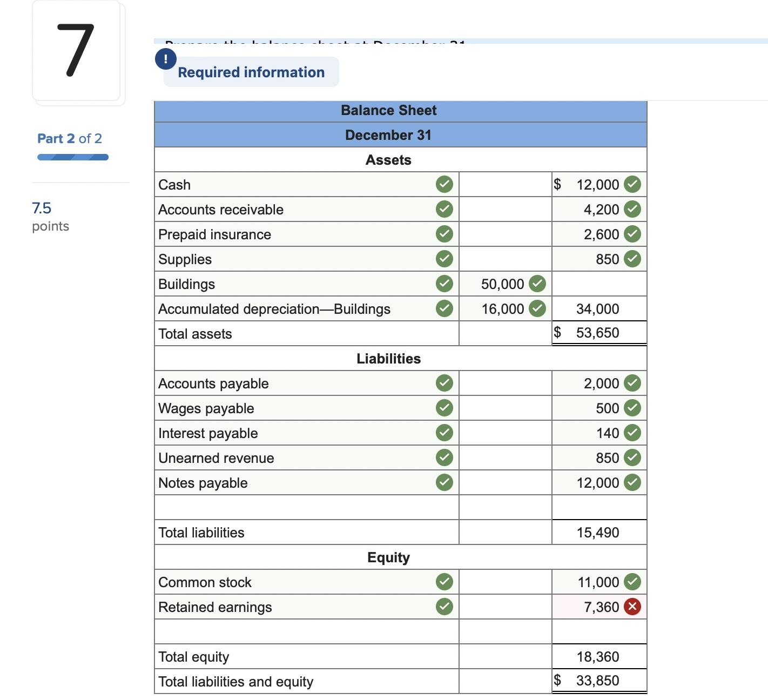
Task: Click the checkmark beside Unearned revenue 850
Action: pos(632,457)
